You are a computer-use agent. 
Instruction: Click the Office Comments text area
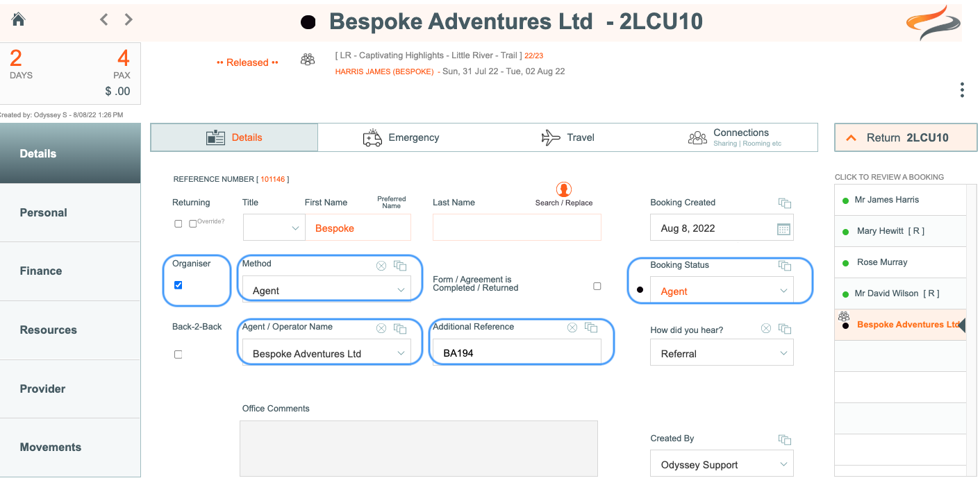pyautogui.click(x=419, y=448)
